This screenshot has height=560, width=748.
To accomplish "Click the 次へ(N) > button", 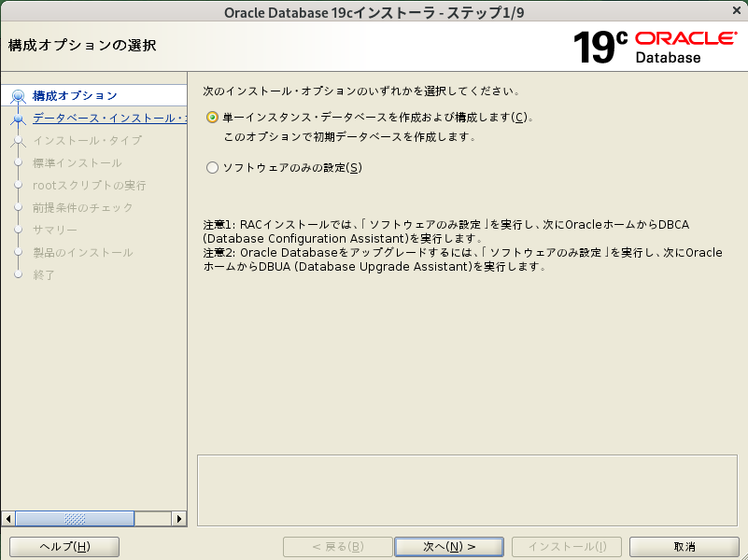I will pos(449,547).
